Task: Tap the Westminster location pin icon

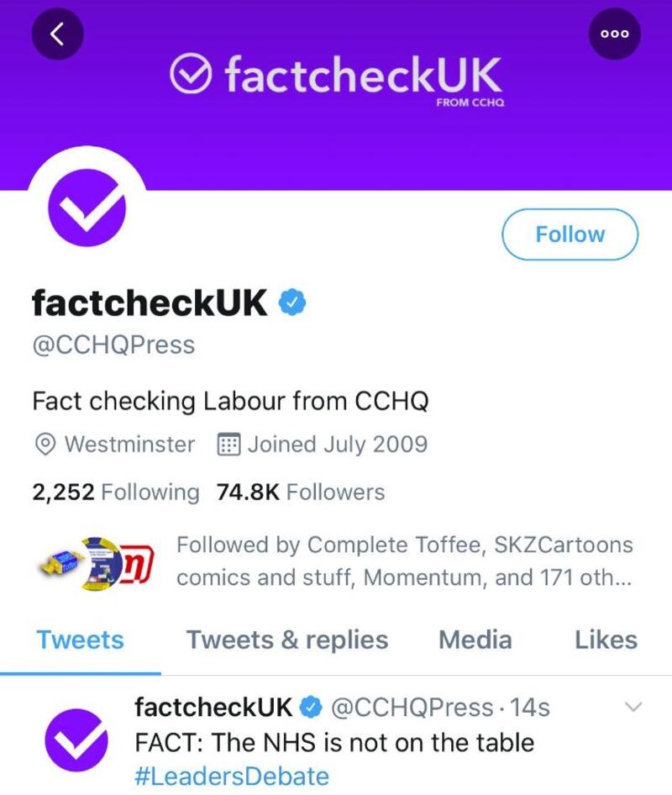Action: pyautogui.click(x=48, y=444)
